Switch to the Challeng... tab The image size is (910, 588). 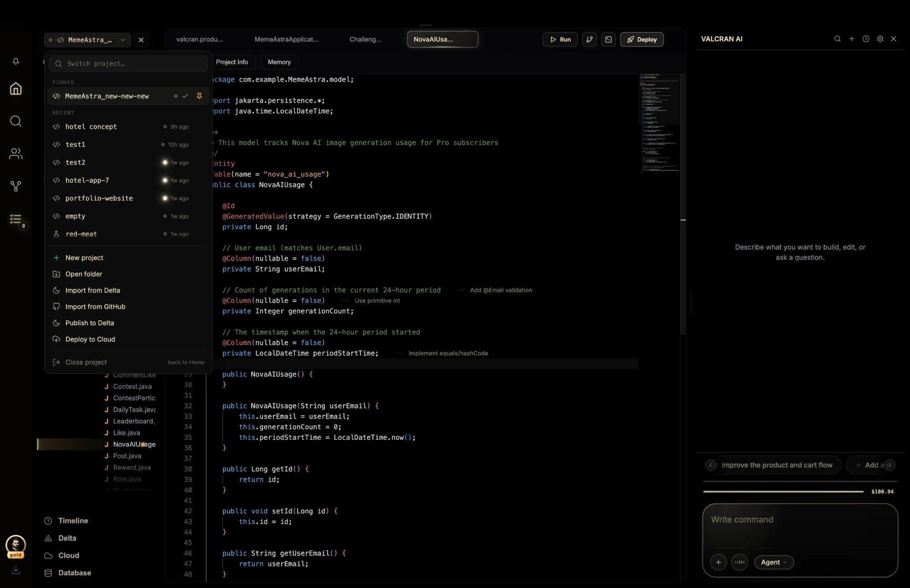(365, 40)
